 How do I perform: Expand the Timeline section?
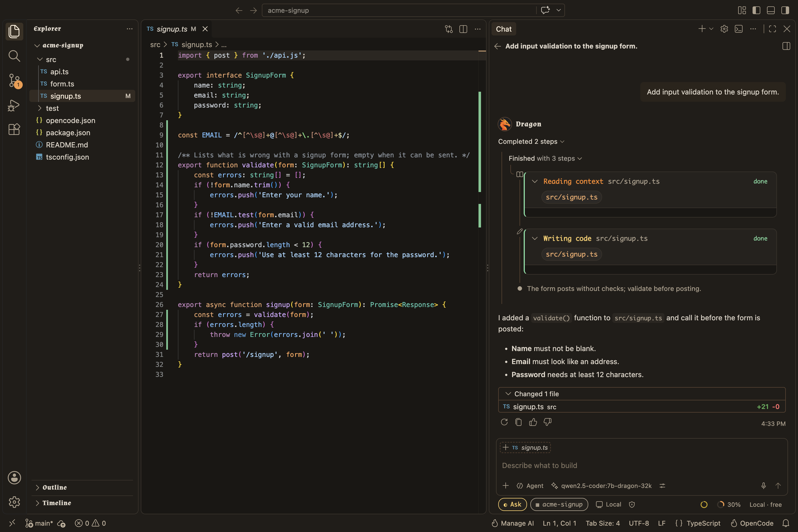[x=83, y=503]
